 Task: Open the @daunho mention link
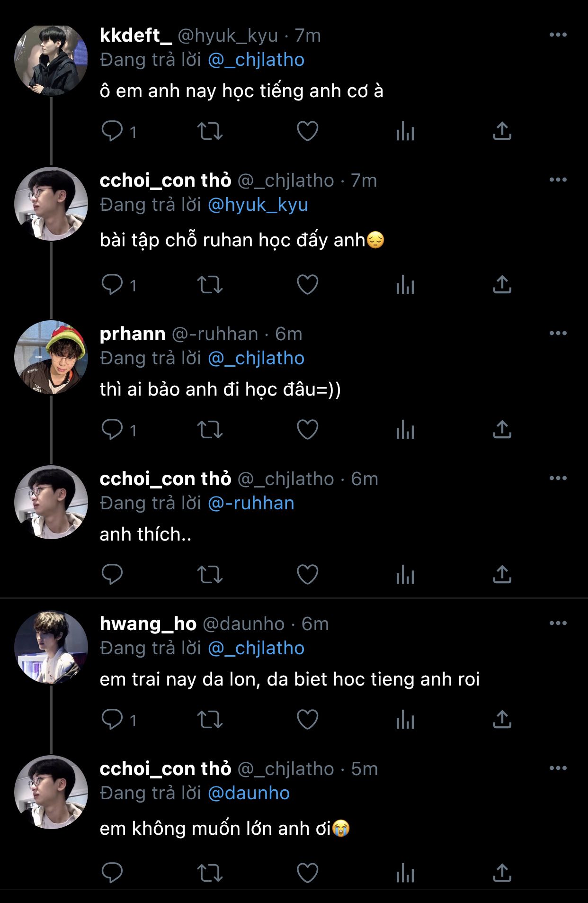pos(249,793)
